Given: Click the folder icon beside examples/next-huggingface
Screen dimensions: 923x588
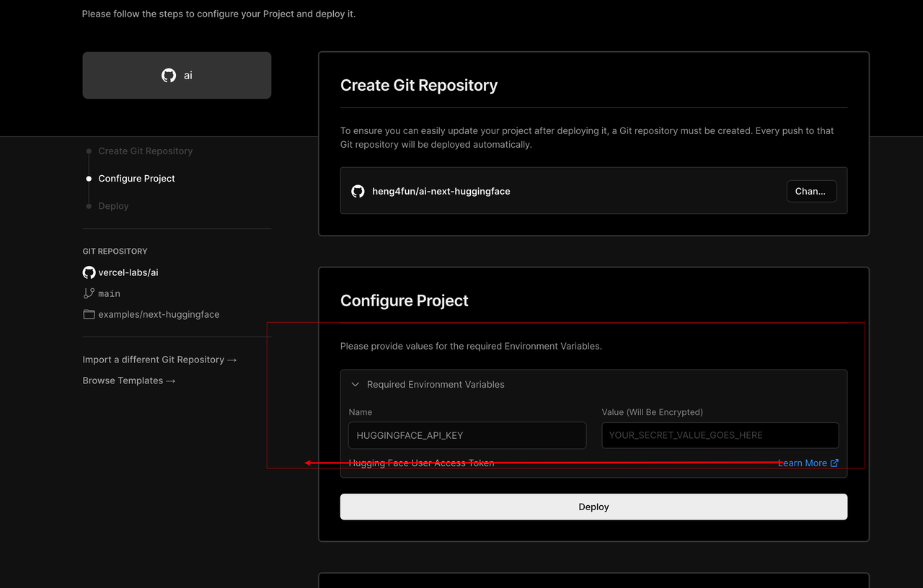Looking at the screenshot, I should click(x=89, y=314).
